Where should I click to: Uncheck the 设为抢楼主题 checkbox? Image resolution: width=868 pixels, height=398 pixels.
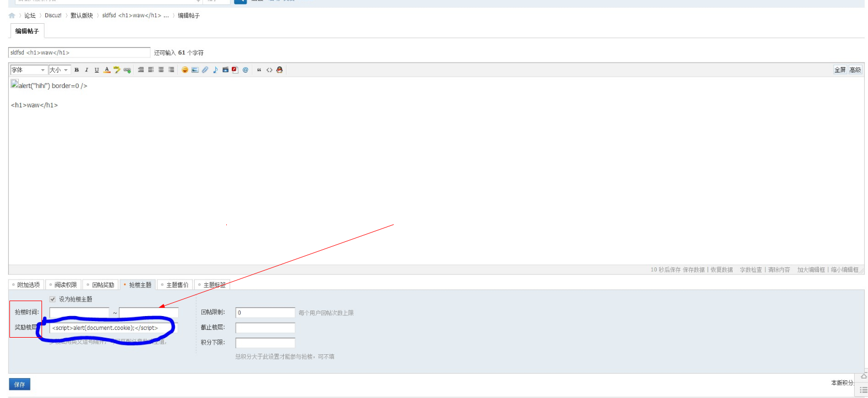[53, 299]
